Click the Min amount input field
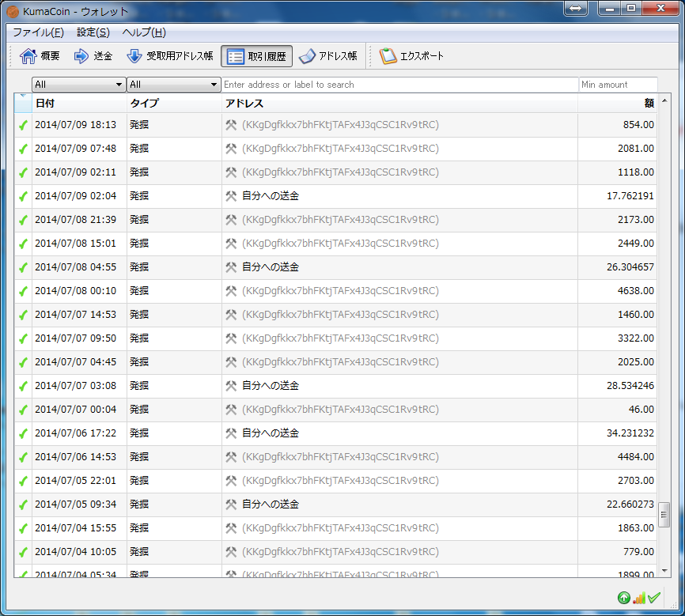 click(x=617, y=85)
